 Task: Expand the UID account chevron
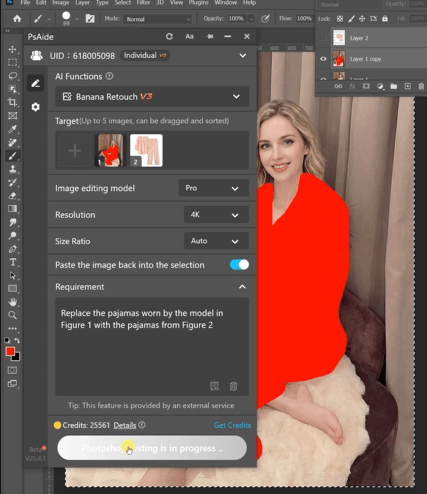(243, 55)
